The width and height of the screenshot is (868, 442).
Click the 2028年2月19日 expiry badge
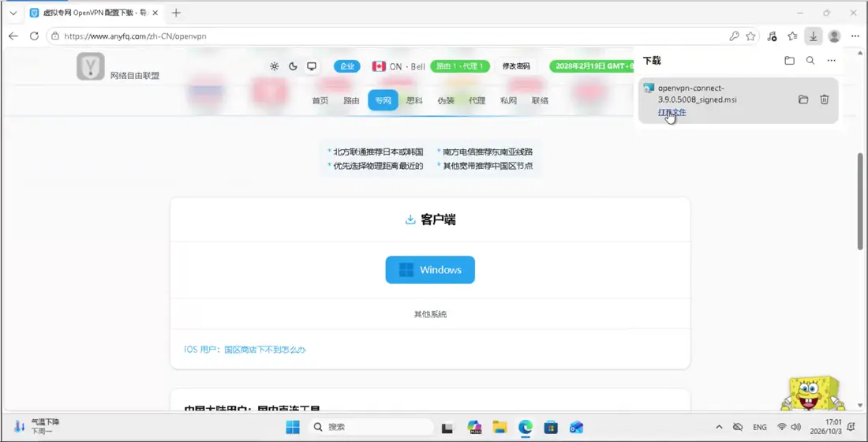[x=591, y=66]
